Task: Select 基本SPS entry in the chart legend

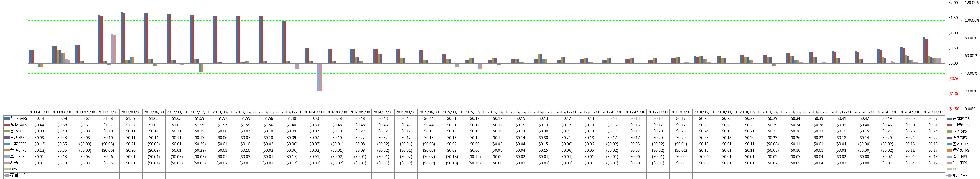Action: pyautogui.click(x=956, y=131)
